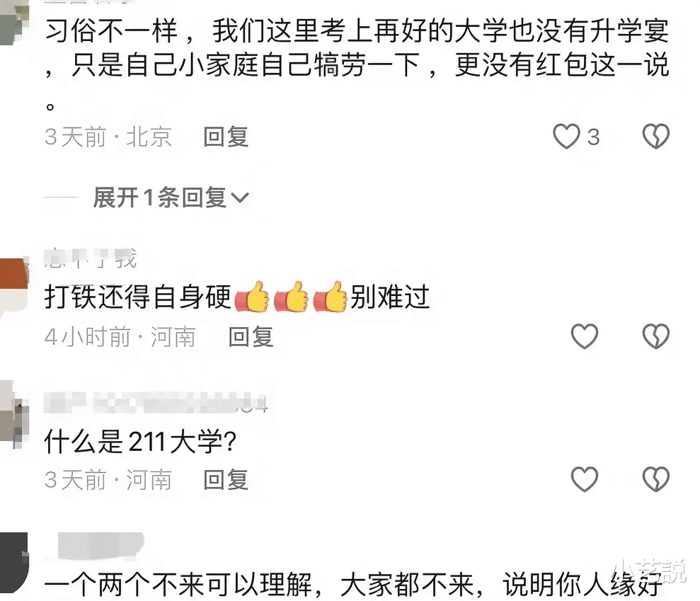This screenshot has height=601, width=700.
Task: Tap broken heart on 什么是211大学 comment
Action: tap(655, 479)
